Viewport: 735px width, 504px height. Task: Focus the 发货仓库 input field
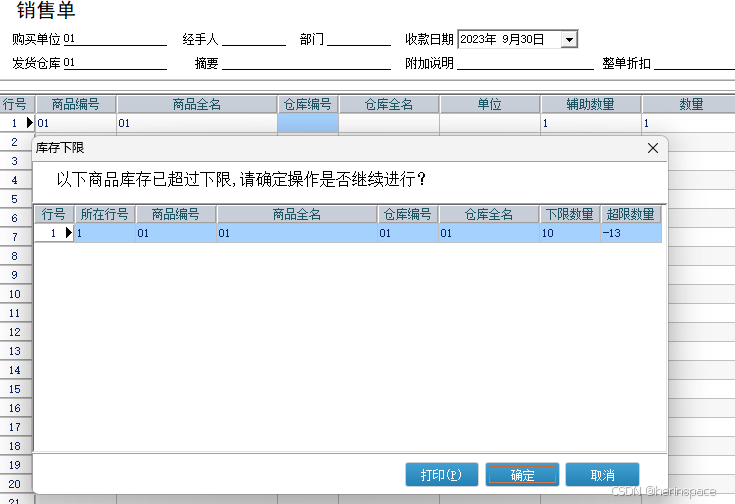coord(115,63)
